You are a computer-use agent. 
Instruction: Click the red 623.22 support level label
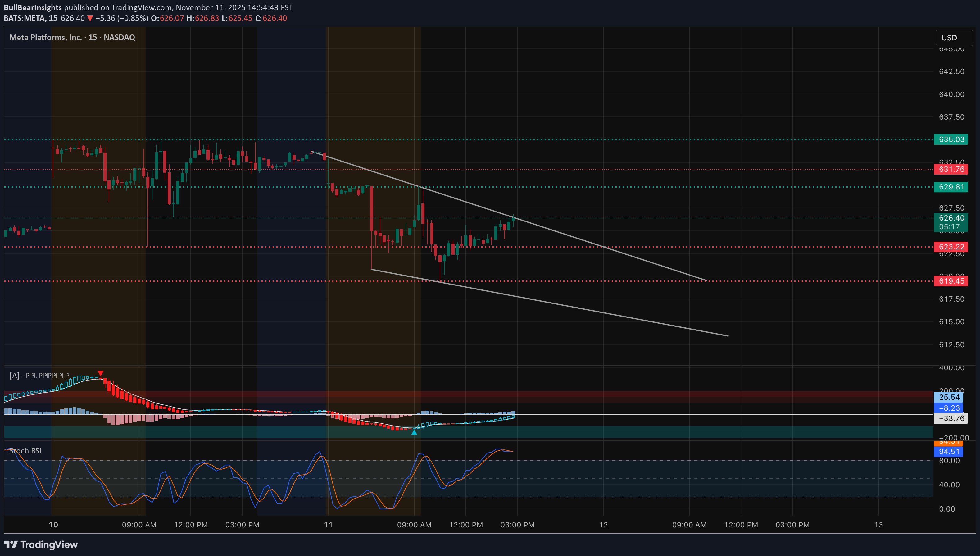951,247
